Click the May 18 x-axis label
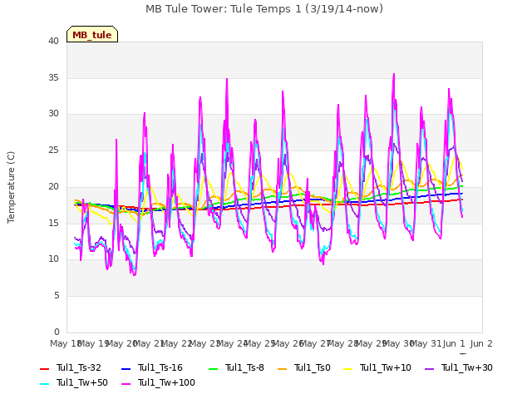The width and height of the screenshot is (532, 399). click(65, 343)
